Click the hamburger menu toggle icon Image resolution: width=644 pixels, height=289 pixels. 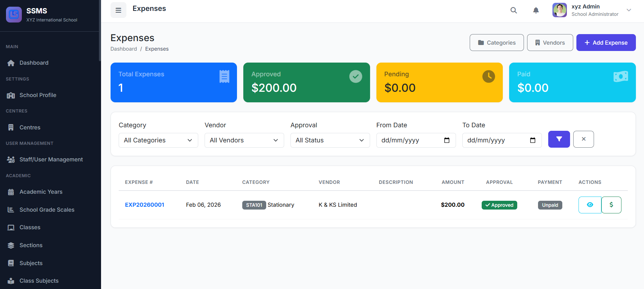pyautogui.click(x=118, y=10)
